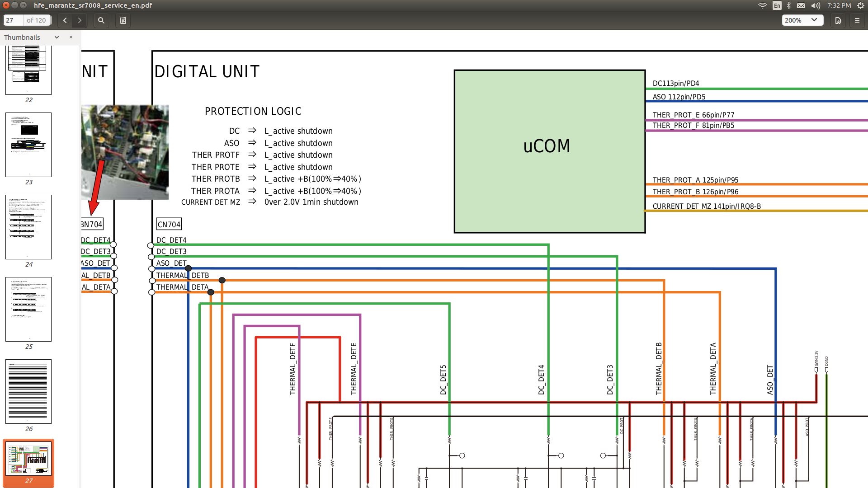Click the THER_PROT_A 125pin/P95 label
The image size is (868, 488).
(696, 180)
